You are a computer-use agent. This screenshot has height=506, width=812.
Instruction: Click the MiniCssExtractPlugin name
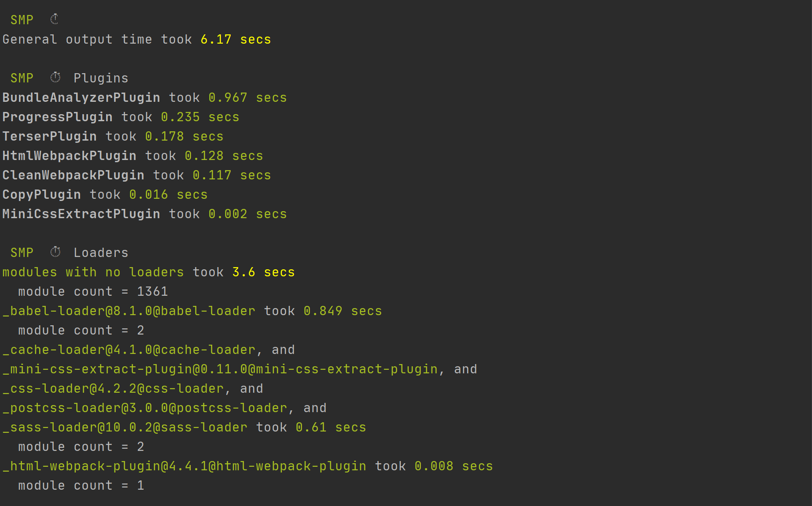tap(81, 214)
